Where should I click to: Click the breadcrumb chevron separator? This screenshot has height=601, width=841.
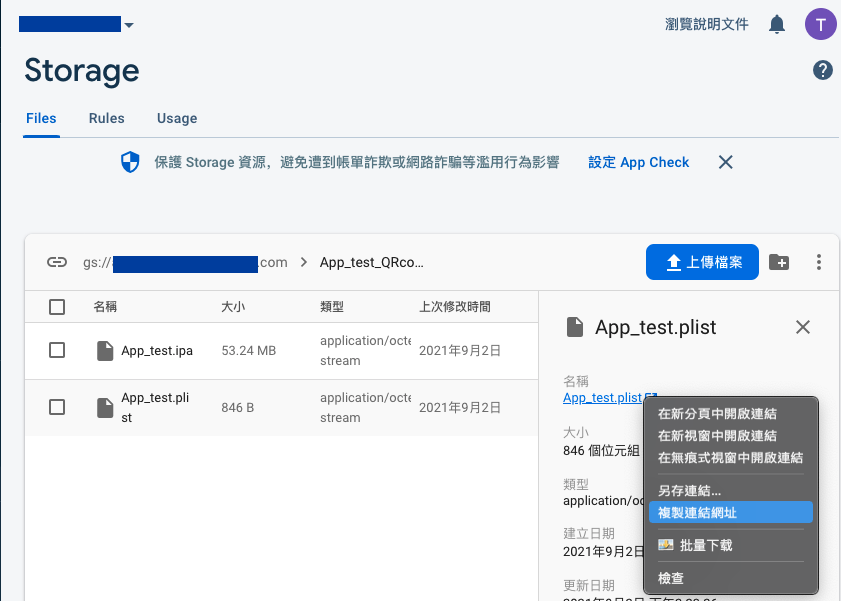[304, 262]
